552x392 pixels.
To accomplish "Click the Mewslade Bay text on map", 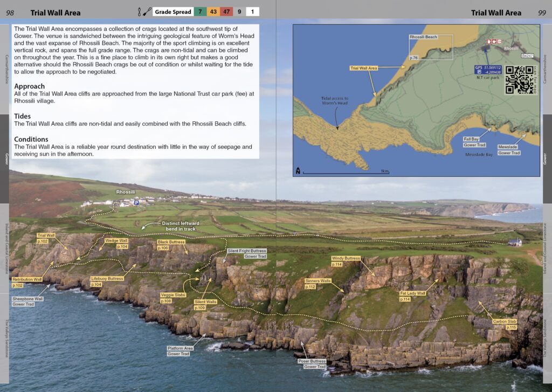I will [x=479, y=154].
